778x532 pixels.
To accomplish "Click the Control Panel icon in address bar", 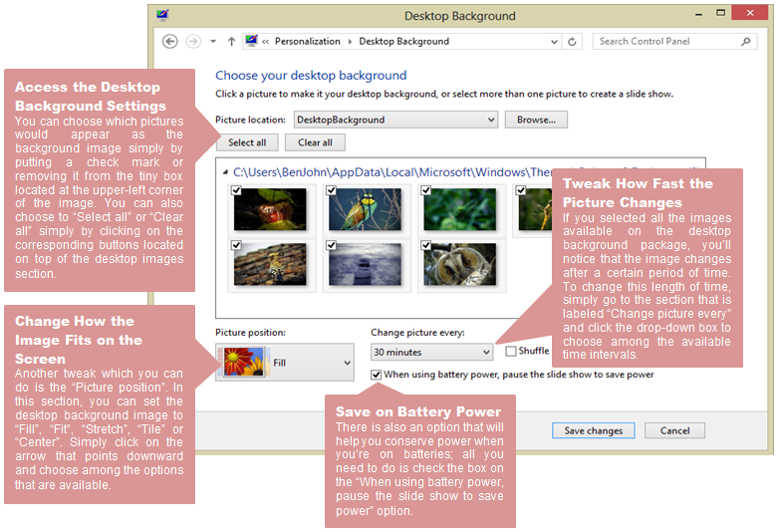I will 252,42.
